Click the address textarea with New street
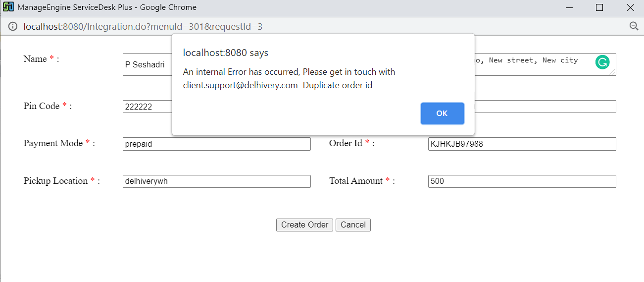The height and width of the screenshot is (282, 644). click(535, 64)
